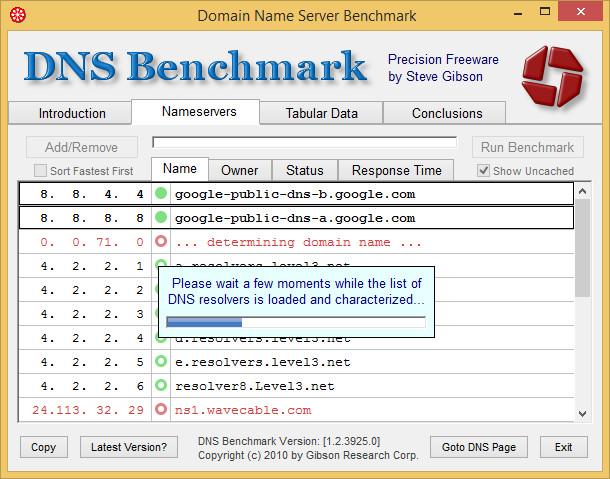Image resolution: width=610 pixels, height=479 pixels.
Task: Click the IP address 4.2.2.1
Action: click(92, 266)
